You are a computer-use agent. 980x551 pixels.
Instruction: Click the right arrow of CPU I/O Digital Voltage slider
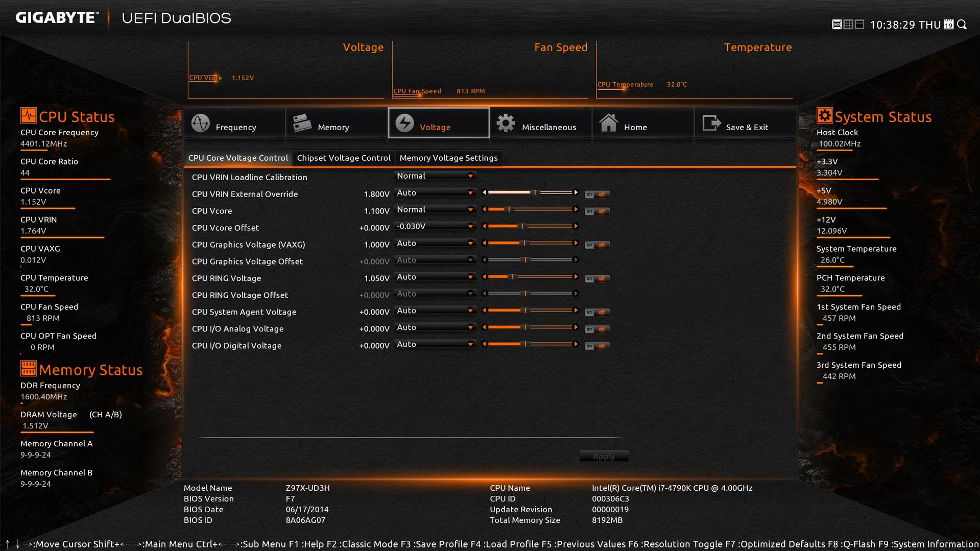[x=576, y=344]
